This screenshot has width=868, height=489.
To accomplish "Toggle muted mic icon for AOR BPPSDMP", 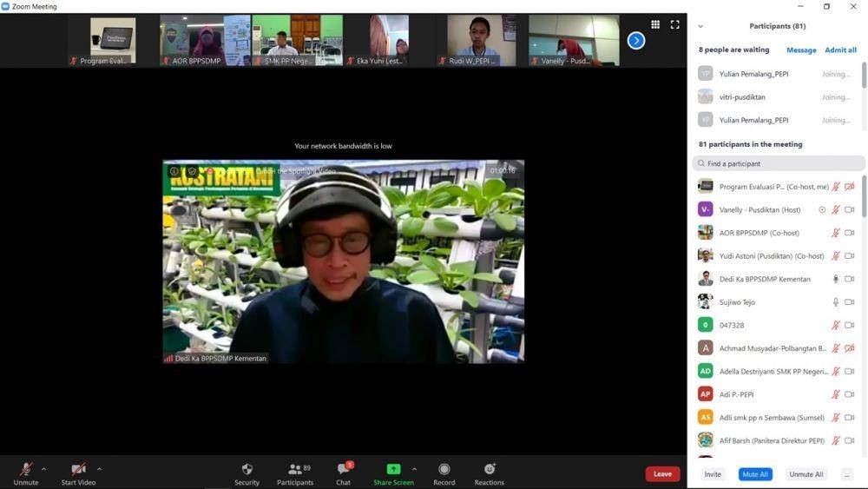I will pyautogui.click(x=836, y=233).
